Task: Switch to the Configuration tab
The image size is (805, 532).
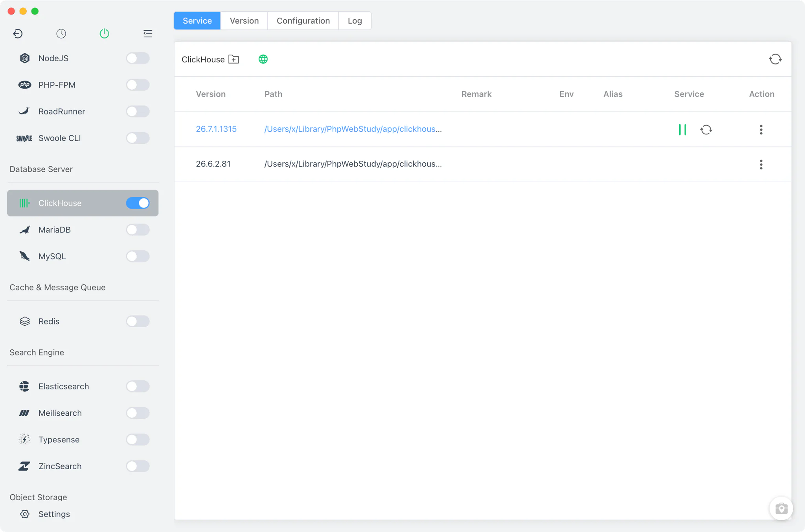Action: (303, 21)
